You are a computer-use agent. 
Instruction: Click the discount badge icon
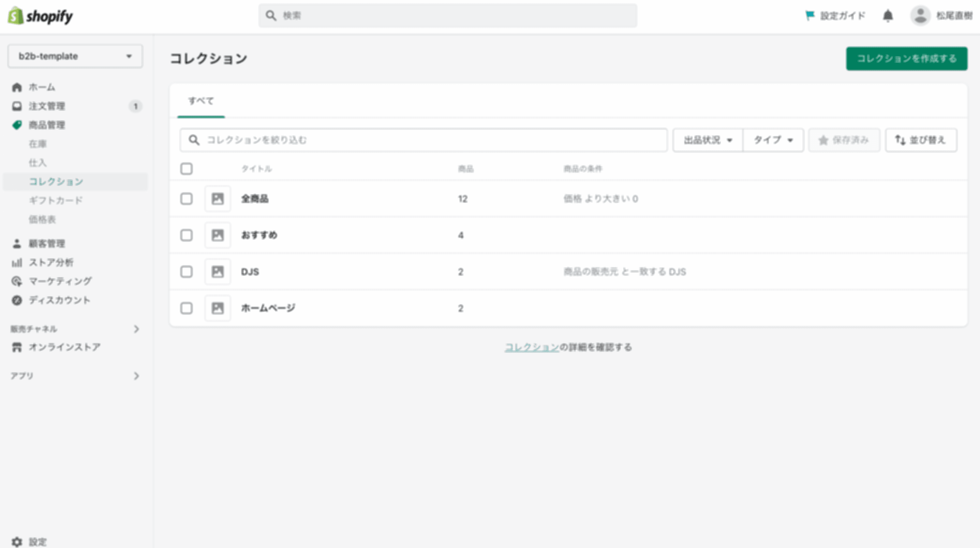click(x=17, y=300)
